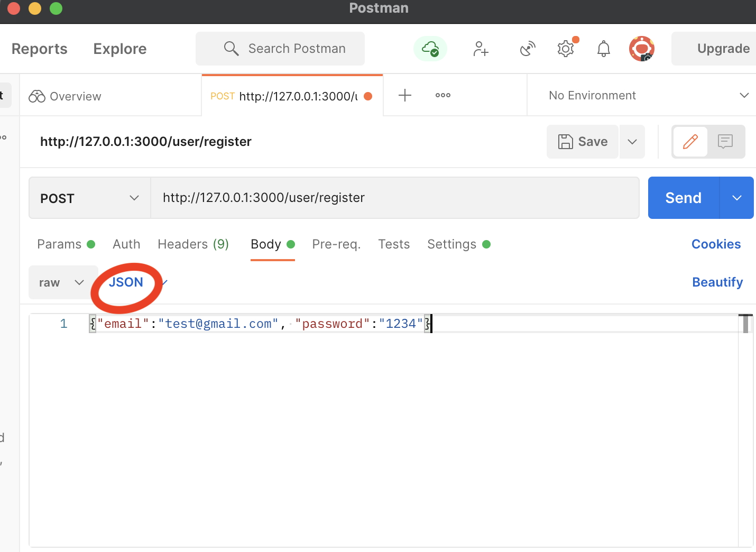This screenshot has height=552, width=756.
Task: Open new tab with plus icon
Action: (405, 95)
